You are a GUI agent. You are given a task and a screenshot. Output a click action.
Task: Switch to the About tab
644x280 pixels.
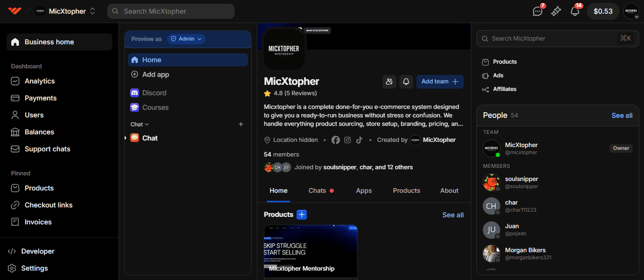(x=449, y=191)
